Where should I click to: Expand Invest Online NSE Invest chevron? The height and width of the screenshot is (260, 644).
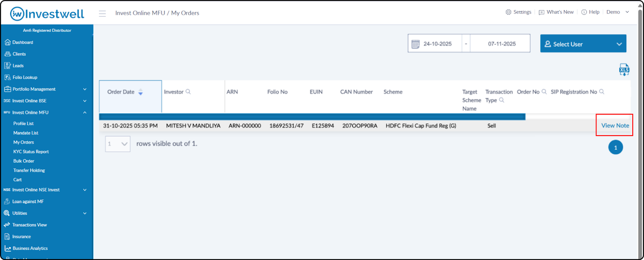pos(85,190)
